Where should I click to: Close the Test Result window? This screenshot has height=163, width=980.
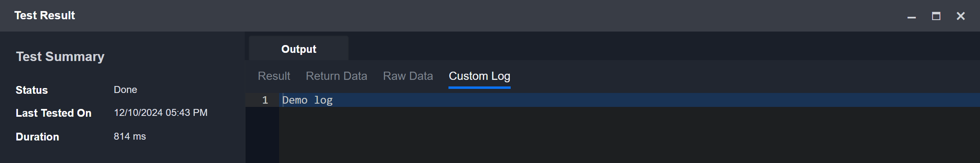960,16
